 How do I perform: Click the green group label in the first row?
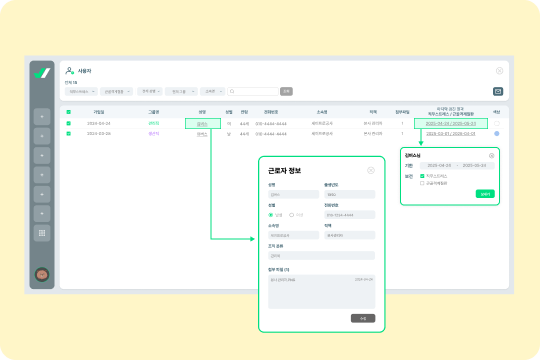[154, 123]
